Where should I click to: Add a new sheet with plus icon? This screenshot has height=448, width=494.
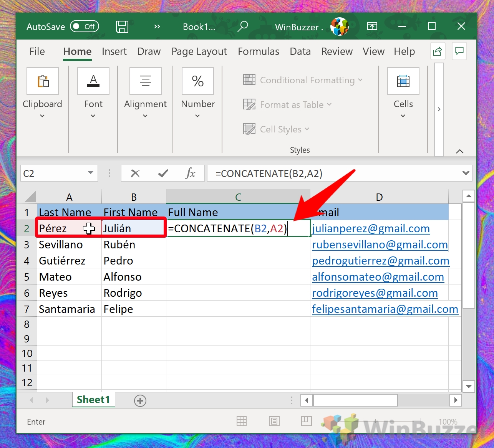point(140,401)
